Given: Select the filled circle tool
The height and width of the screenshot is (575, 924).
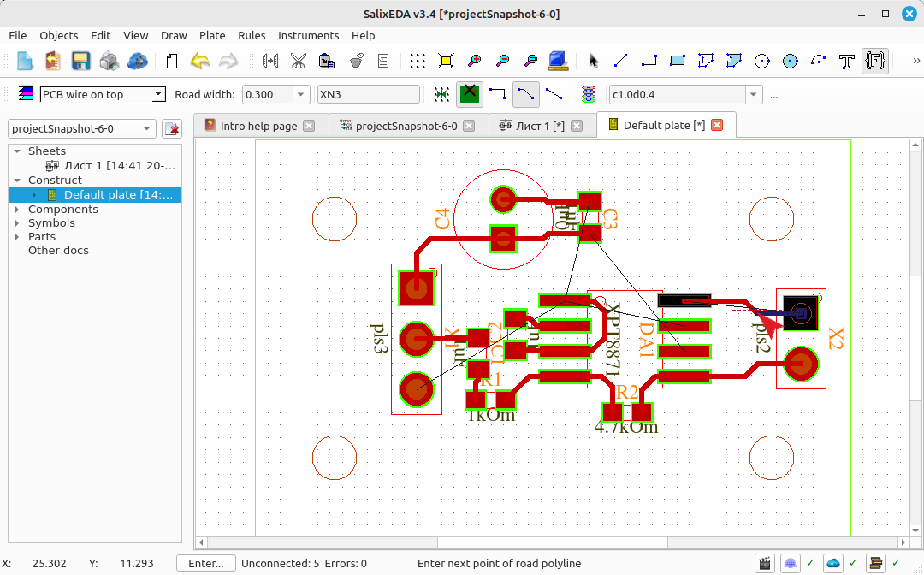Looking at the screenshot, I should point(791,61).
